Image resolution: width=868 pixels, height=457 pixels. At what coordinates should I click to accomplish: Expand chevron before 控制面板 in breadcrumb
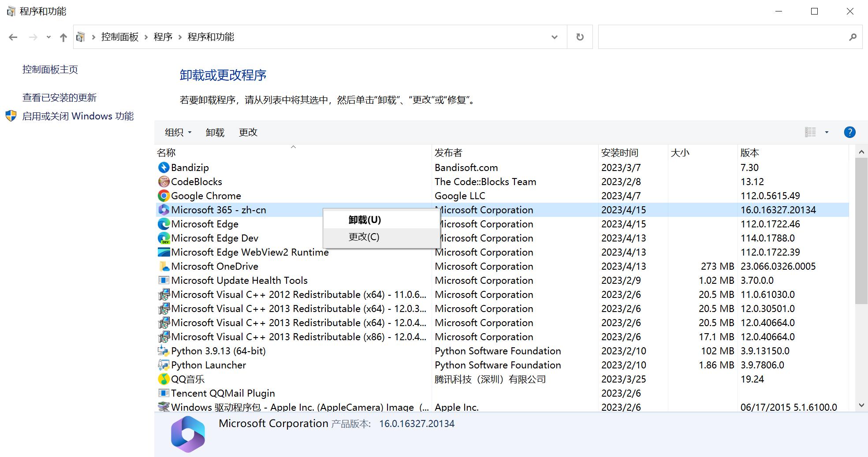(93, 37)
